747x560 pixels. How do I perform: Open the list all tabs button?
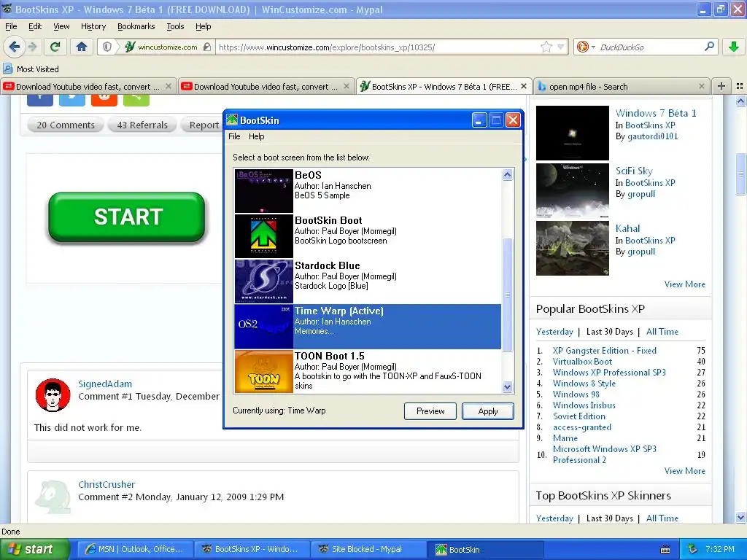tap(740, 86)
